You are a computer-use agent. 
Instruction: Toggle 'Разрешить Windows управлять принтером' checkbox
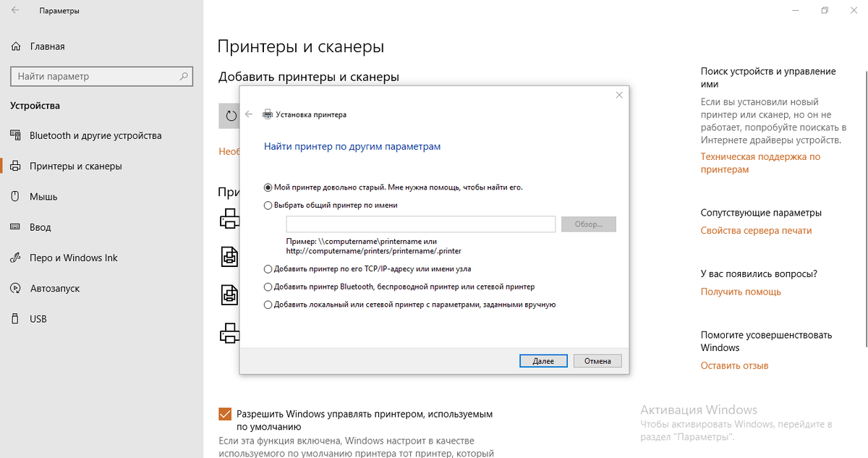coord(225,414)
